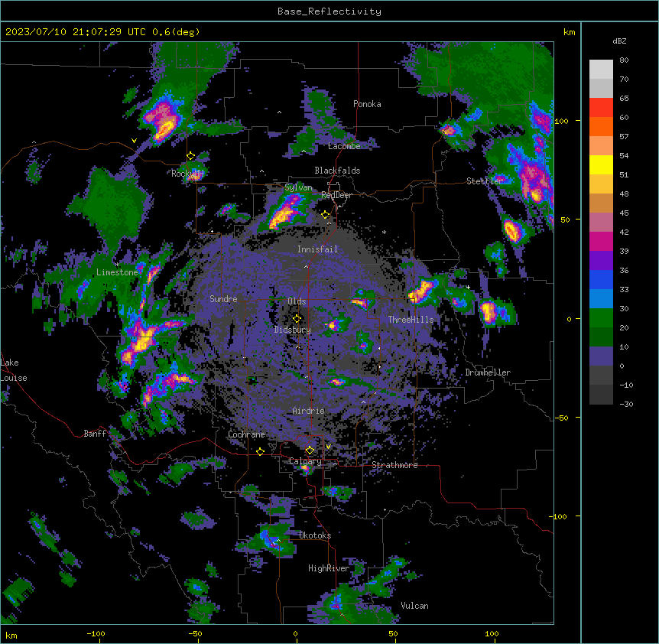The width and height of the screenshot is (659, 644).
Task: Click the white plus marker east of ThreeHills
Action: point(468,287)
